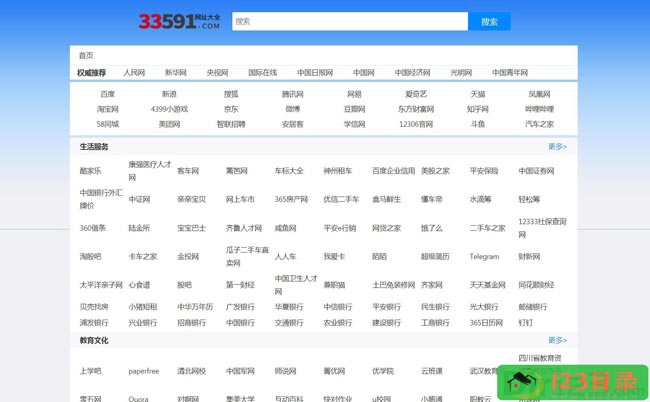The image size is (650, 402).
Task: Open the 太平洋亲子网 link
Action: [101, 285]
